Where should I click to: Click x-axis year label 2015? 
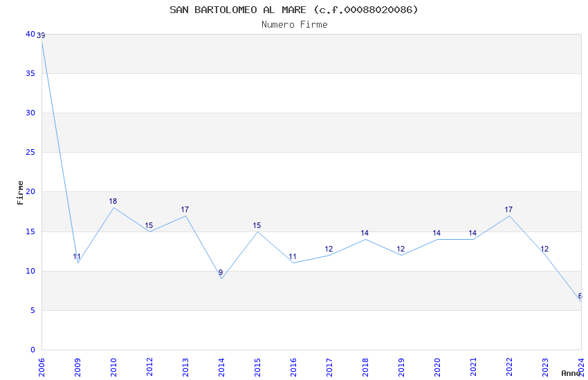257,368
